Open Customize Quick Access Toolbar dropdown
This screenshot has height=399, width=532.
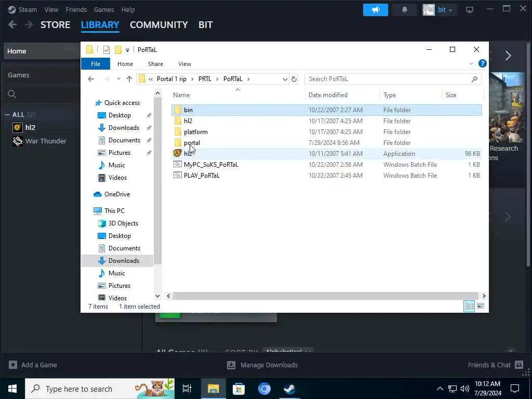127,50
